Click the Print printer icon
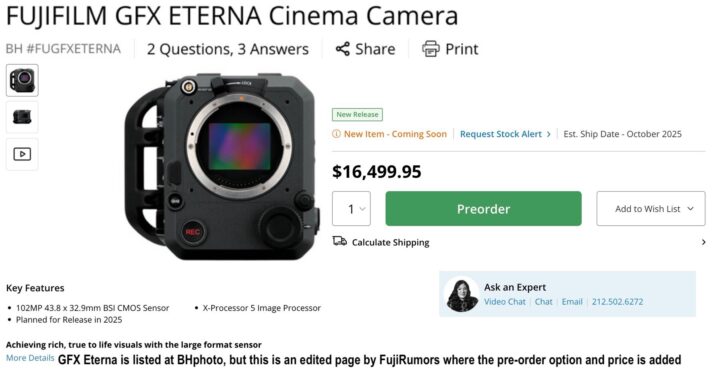The width and height of the screenshot is (720, 371). 431,49
